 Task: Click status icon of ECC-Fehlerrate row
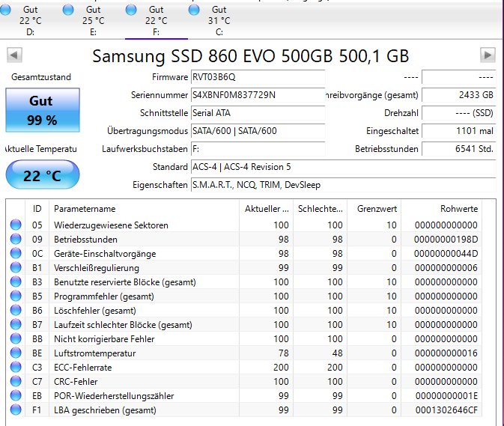tap(16, 367)
